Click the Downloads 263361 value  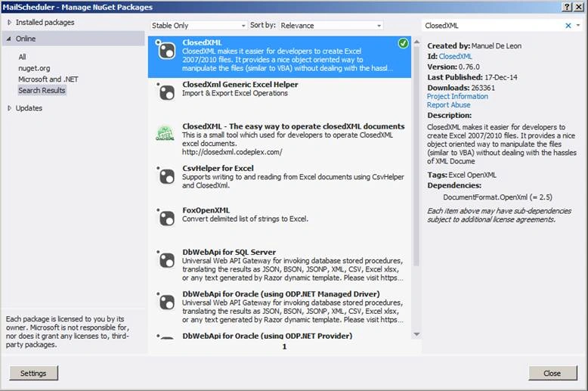point(483,88)
